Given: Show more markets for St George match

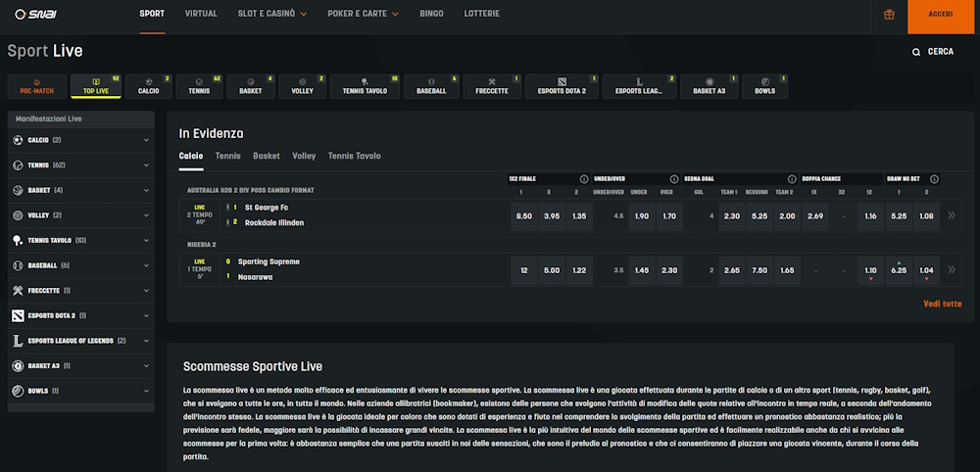Looking at the screenshot, I should pos(952,215).
